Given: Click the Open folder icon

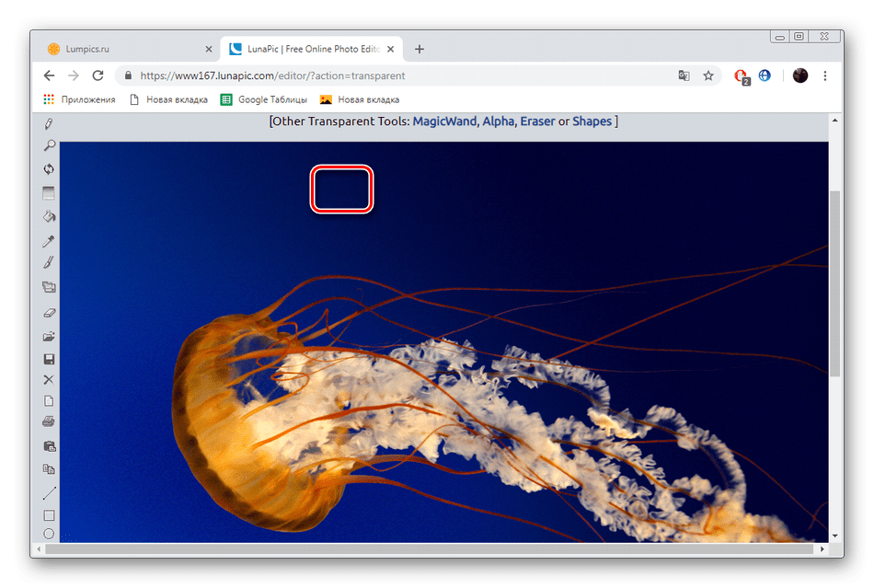Looking at the screenshot, I should click(x=49, y=337).
